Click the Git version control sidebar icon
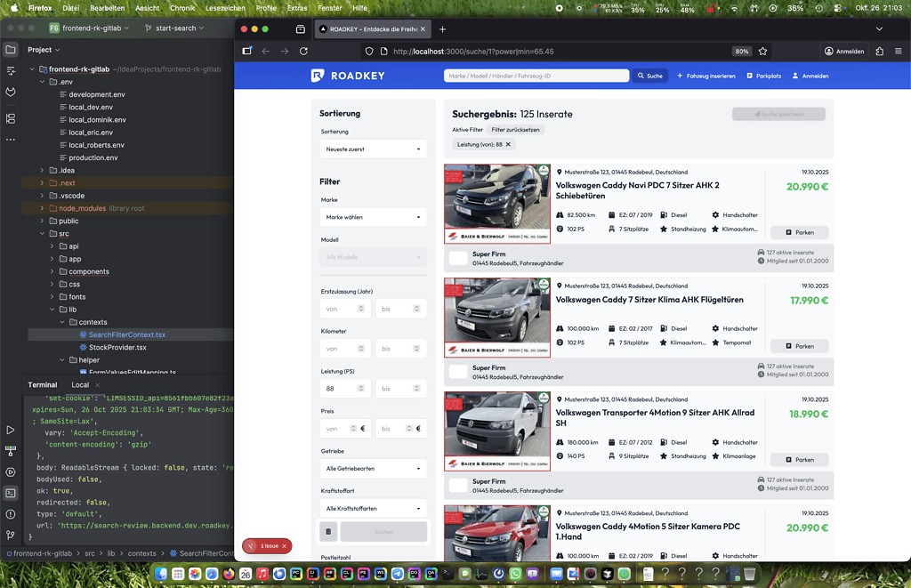Image resolution: width=911 pixels, height=588 pixels. pyautogui.click(x=11, y=535)
